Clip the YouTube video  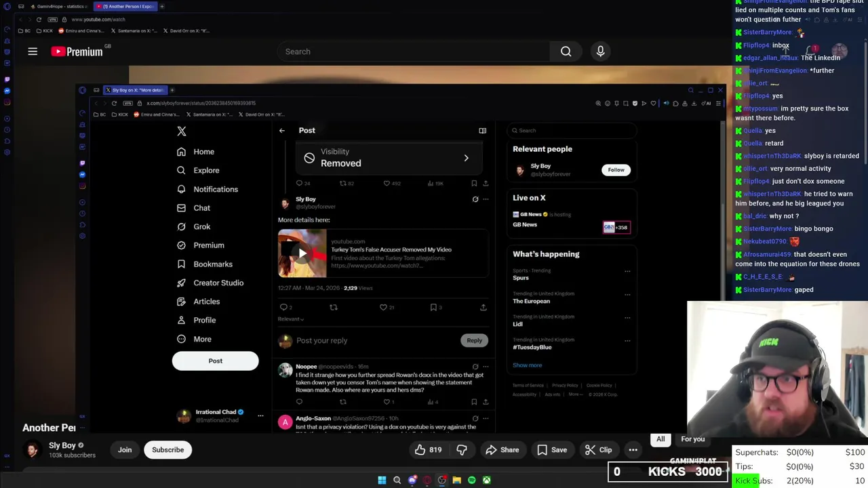click(599, 450)
